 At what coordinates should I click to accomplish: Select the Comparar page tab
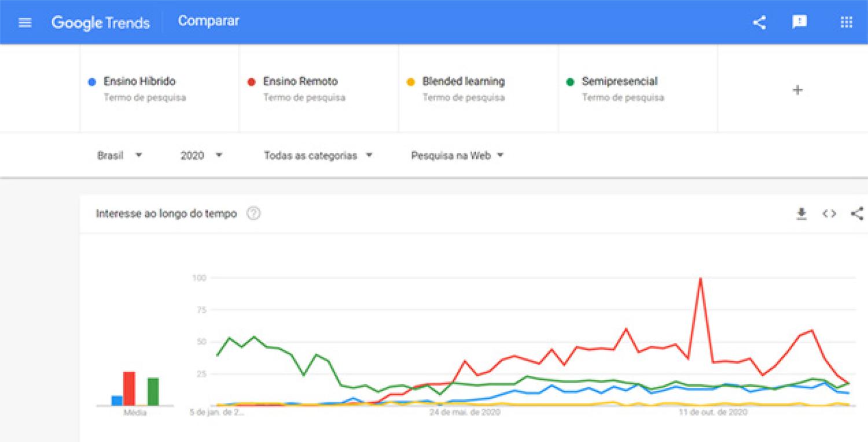point(208,21)
